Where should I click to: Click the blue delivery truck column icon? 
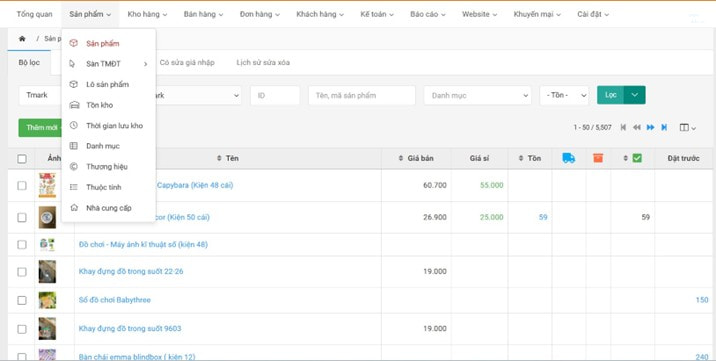(x=569, y=158)
